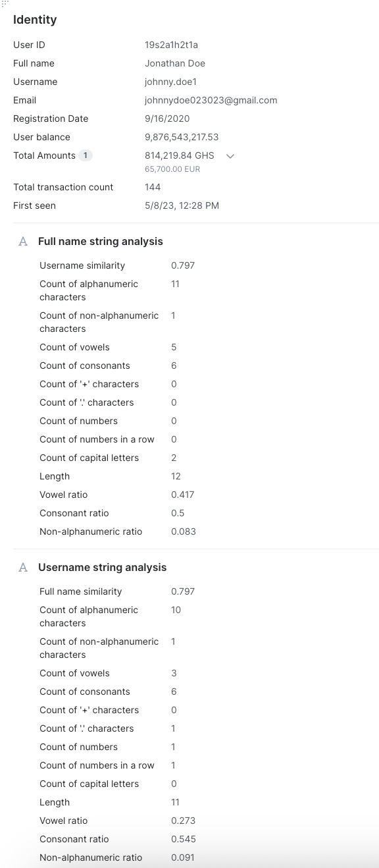Click the 814,219.84 GHS amount
The width and height of the screenshot is (379, 868).
(x=180, y=155)
